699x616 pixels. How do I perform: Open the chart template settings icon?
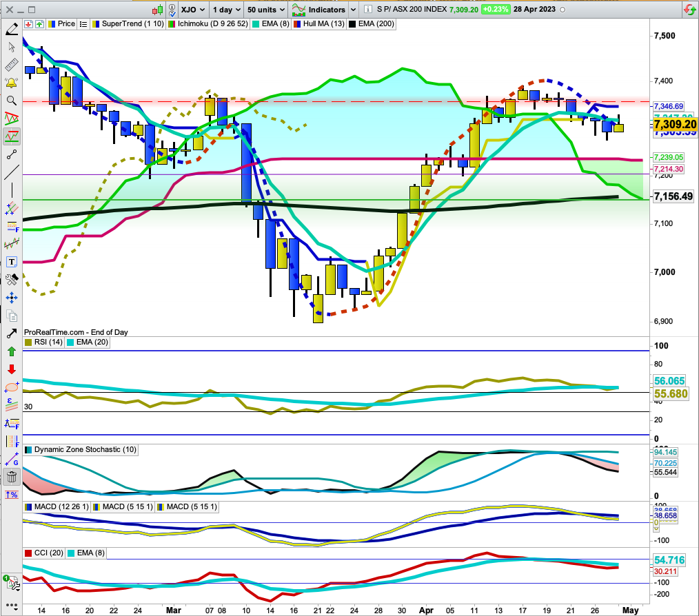(x=12, y=582)
